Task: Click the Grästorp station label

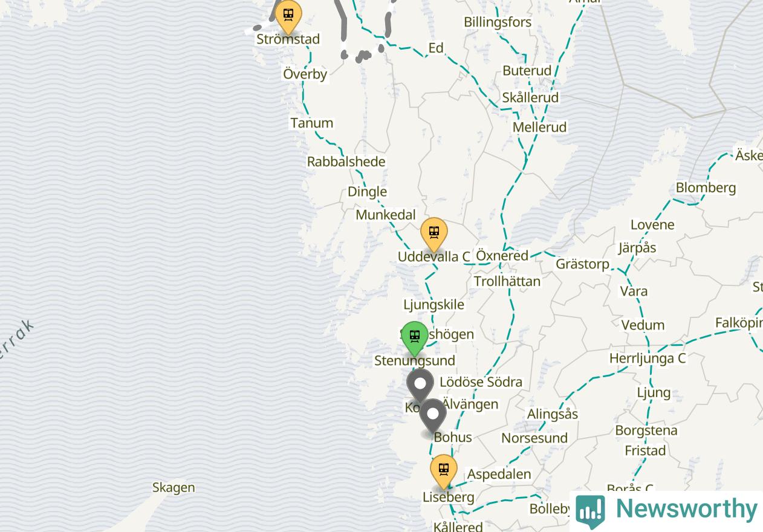Action: click(582, 264)
